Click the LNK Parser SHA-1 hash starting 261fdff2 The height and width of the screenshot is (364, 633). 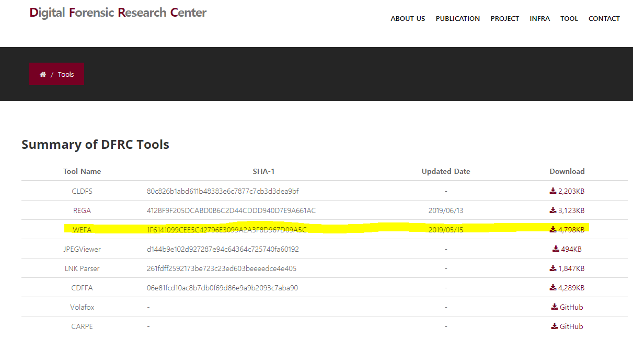pos(222,268)
